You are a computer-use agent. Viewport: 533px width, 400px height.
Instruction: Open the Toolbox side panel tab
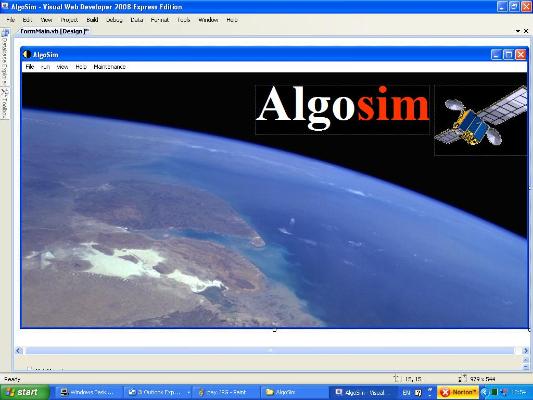5,104
